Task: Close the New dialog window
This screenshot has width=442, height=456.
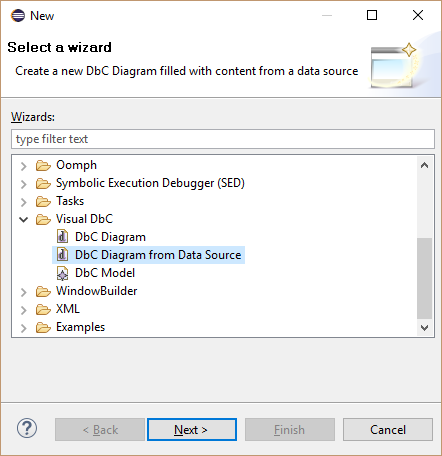Action: tap(418, 15)
